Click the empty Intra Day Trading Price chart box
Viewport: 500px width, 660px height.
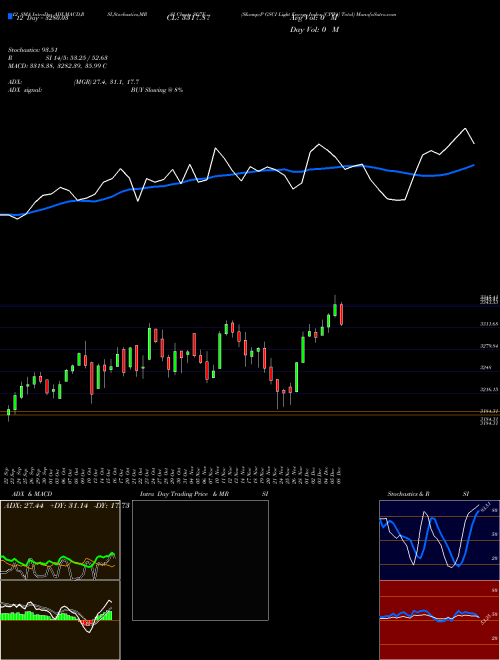(x=200, y=560)
